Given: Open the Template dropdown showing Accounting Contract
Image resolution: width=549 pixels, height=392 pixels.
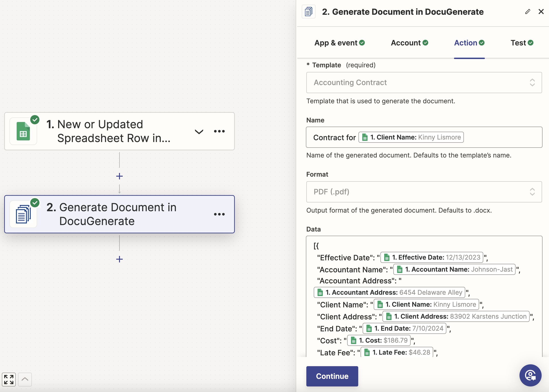Looking at the screenshot, I should [424, 83].
